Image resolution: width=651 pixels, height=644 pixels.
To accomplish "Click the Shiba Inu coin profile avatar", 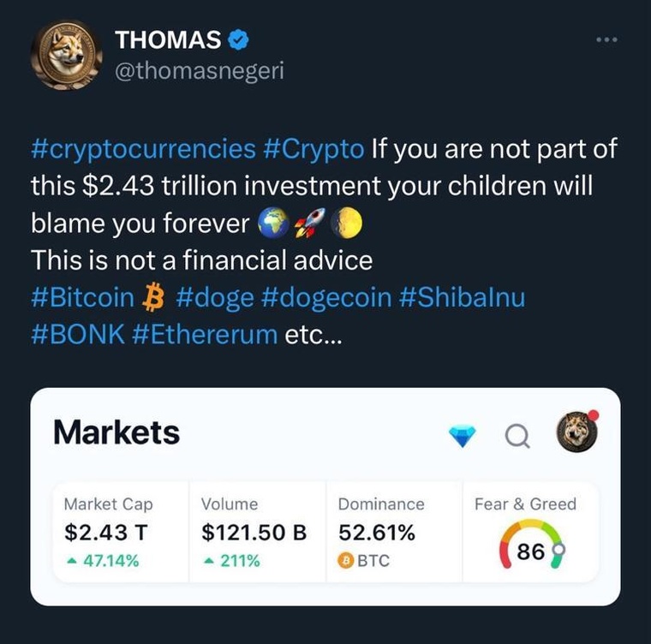I will [x=66, y=54].
